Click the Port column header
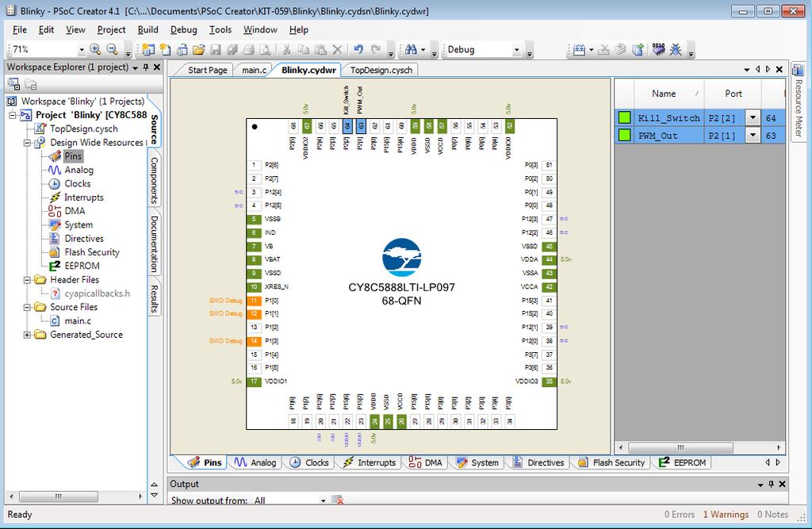Screen dimensions: 812x529 point(733,94)
